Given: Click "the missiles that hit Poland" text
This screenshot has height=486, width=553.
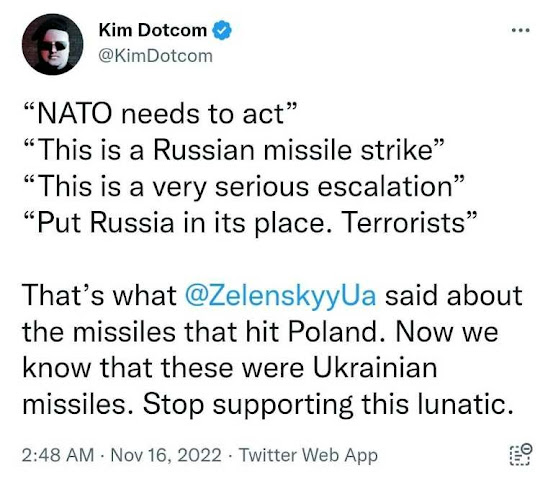Looking at the screenshot, I should [x=203, y=332].
